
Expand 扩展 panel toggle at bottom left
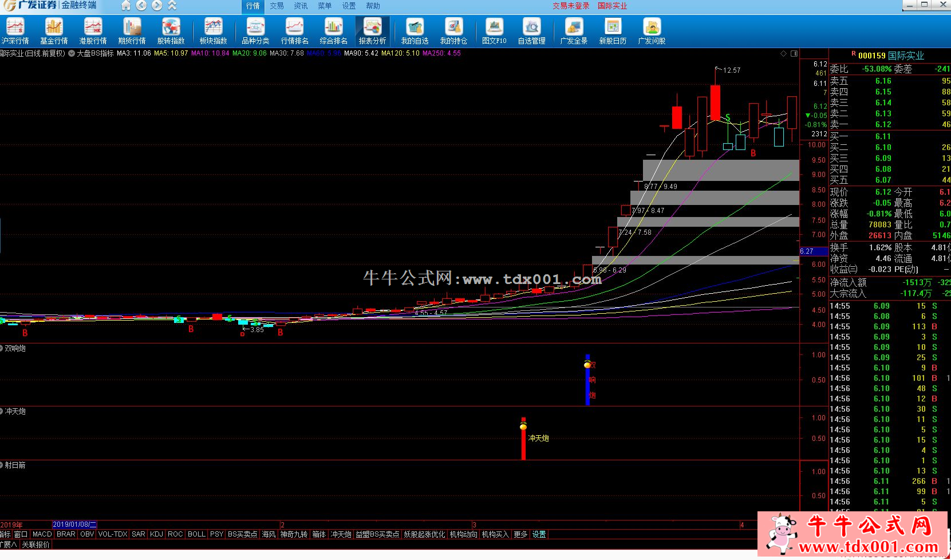pyautogui.click(x=8, y=545)
